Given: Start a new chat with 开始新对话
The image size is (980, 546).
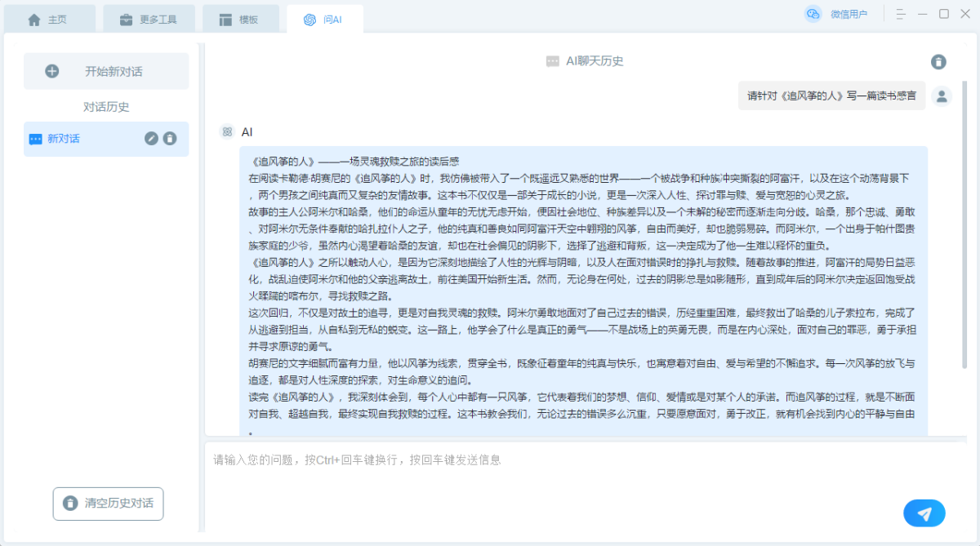Looking at the screenshot, I should 106,71.
